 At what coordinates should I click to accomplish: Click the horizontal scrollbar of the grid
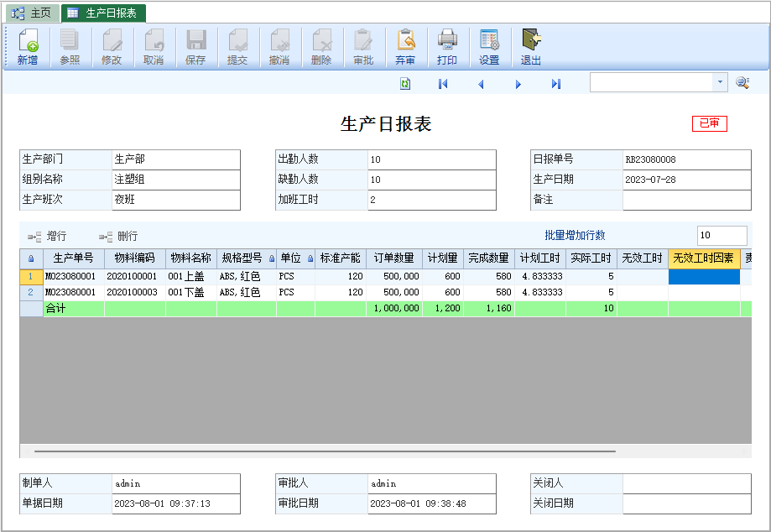click(x=325, y=451)
